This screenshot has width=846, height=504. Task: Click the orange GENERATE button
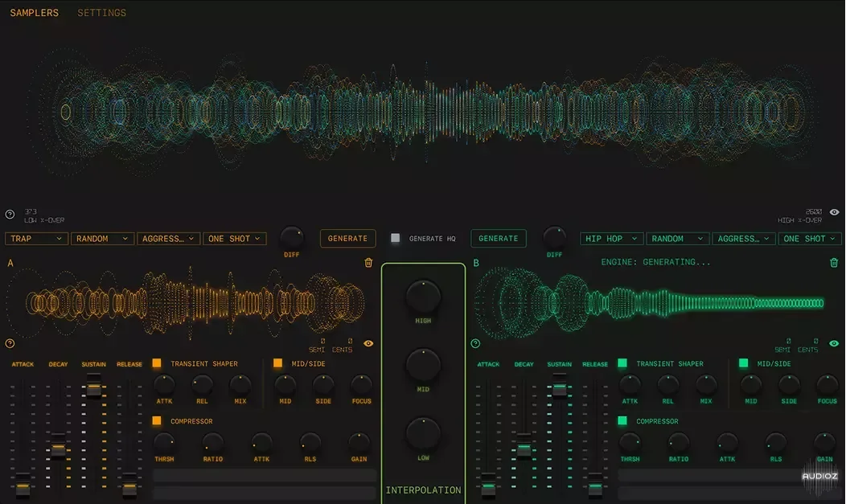[347, 238]
